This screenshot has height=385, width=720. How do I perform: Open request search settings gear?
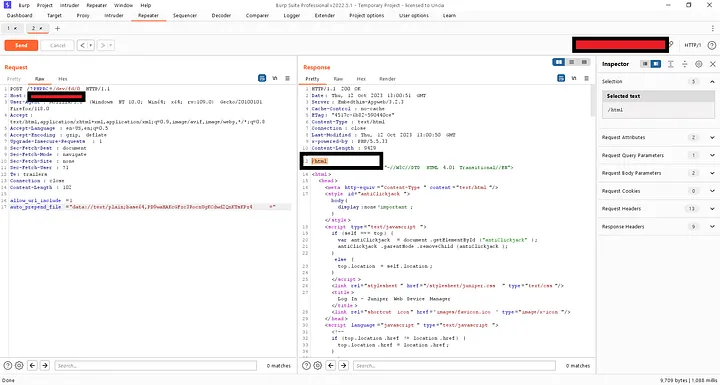(19, 366)
